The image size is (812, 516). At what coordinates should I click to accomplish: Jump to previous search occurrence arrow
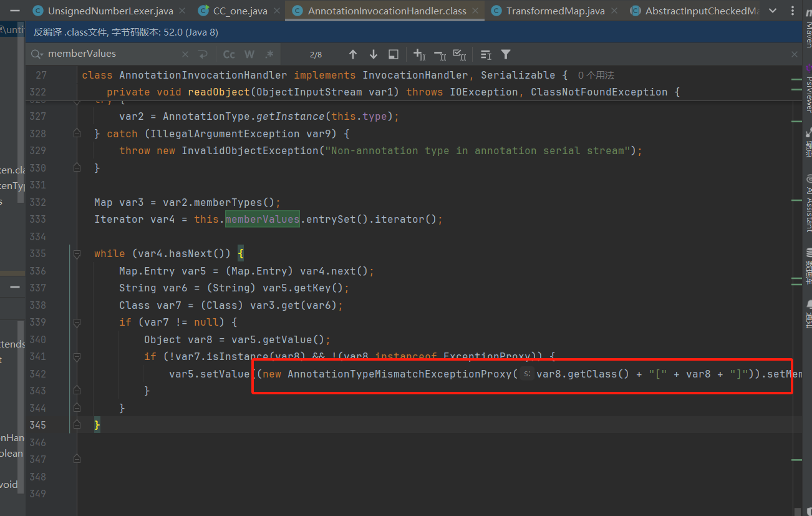coord(353,55)
